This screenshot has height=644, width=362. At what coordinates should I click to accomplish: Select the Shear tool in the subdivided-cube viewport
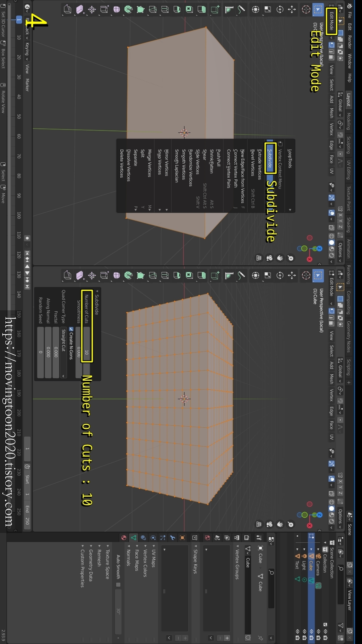tap(80, 275)
